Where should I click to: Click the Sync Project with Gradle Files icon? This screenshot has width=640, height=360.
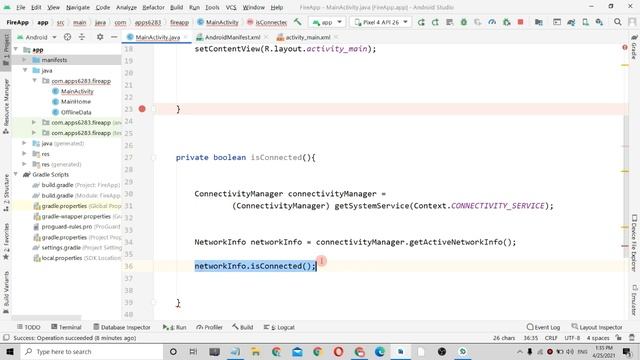click(x=571, y=22)
